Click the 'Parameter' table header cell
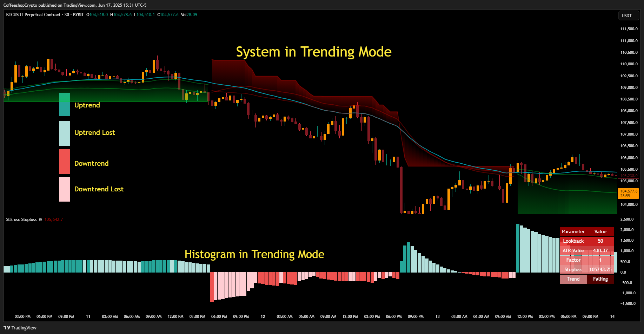The image size is (644, 334). click(573, 232)
